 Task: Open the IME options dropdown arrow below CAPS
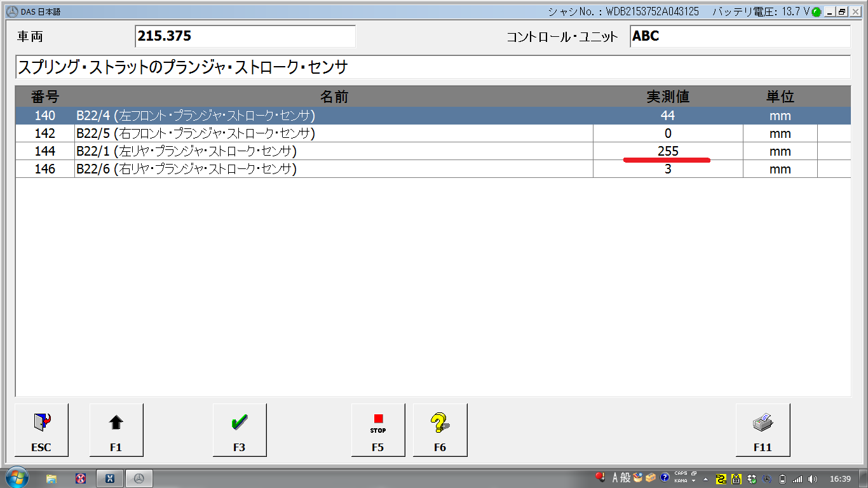point(693,482)
